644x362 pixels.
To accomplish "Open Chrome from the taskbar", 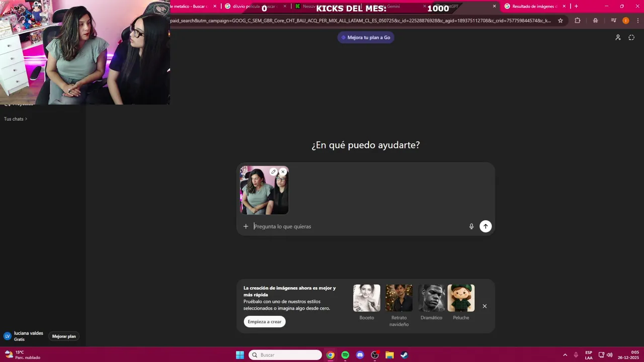I will 330,355.
